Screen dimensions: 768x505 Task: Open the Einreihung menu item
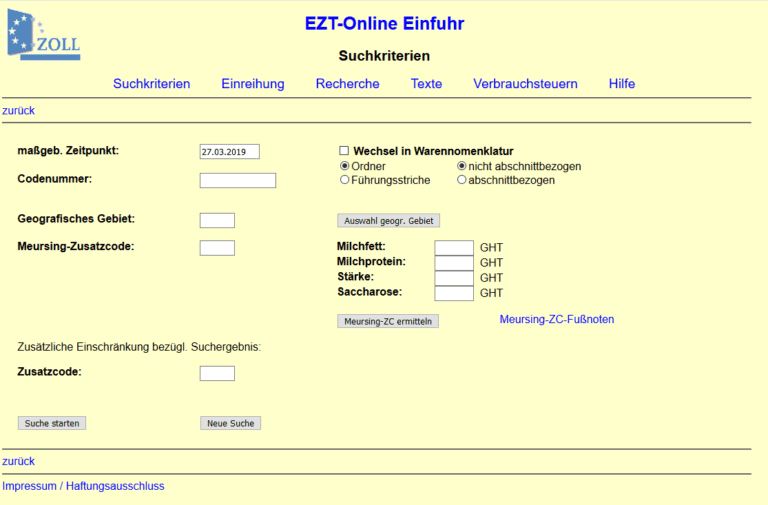[253, 84]
